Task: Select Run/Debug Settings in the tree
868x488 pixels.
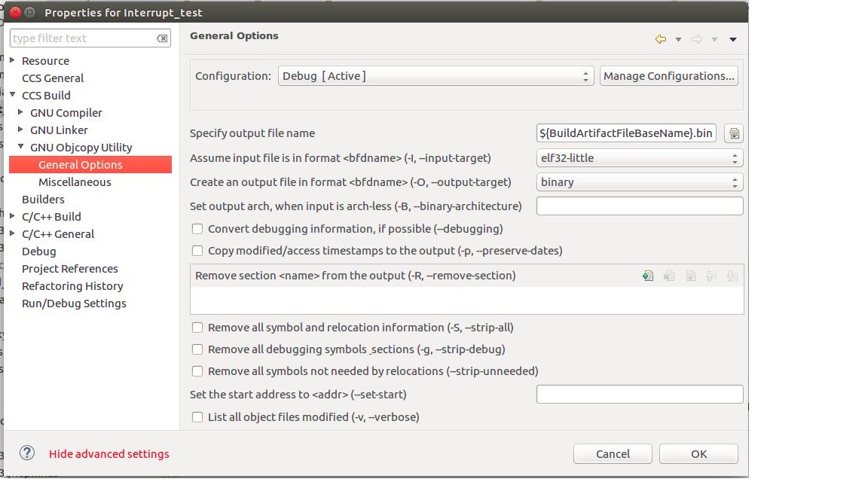Action: pyautogui.click(x=74, y=303)
